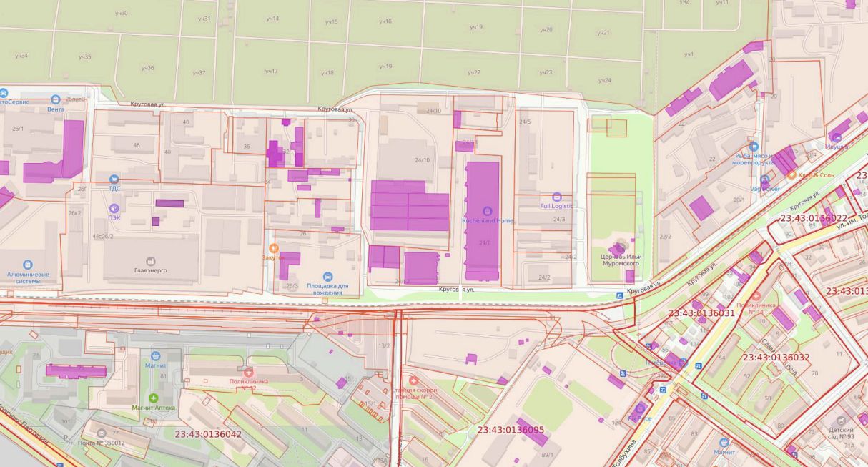
Task: Click the bus stop icon on Круговая ул.
Action: [x=619, y=295]
